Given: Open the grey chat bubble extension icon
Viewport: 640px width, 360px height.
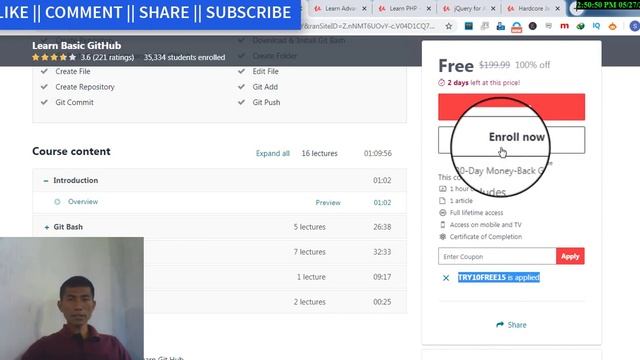Looking at the screenshot, I should tap(548, 26).
